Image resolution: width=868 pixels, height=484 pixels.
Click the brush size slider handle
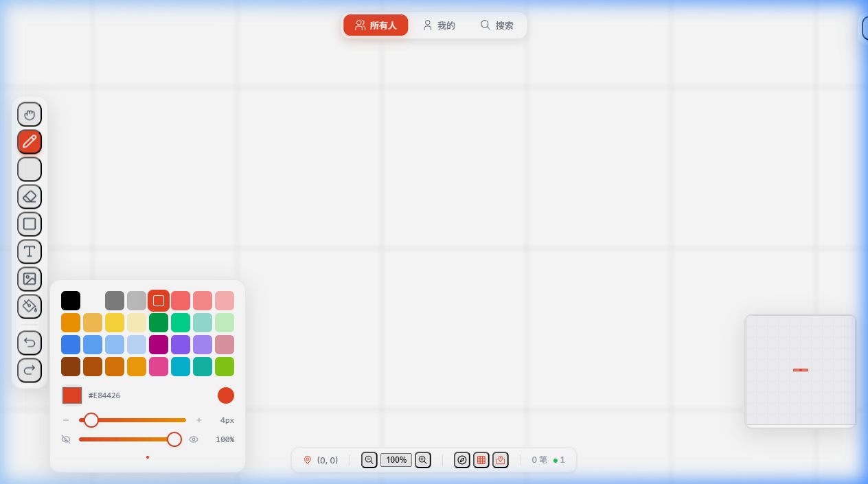[91, 420]
